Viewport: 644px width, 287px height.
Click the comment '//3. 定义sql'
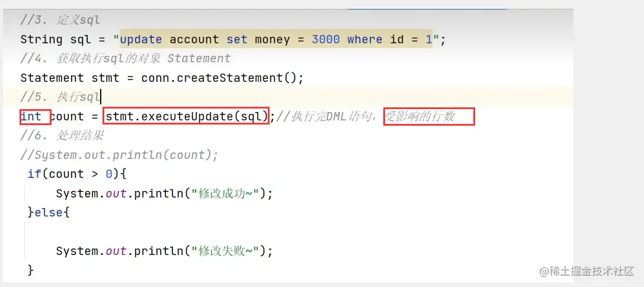(x=60, y=20)
